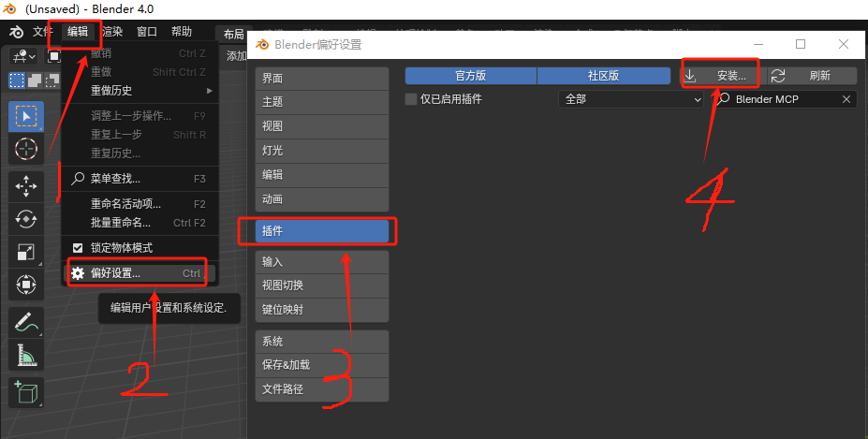Clear the Blender MCP search text

[x=846, y=99]
